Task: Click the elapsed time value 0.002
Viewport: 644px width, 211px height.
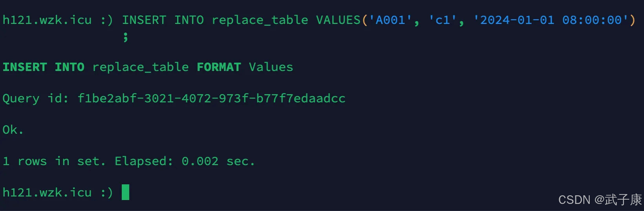Action: (200, 161)
